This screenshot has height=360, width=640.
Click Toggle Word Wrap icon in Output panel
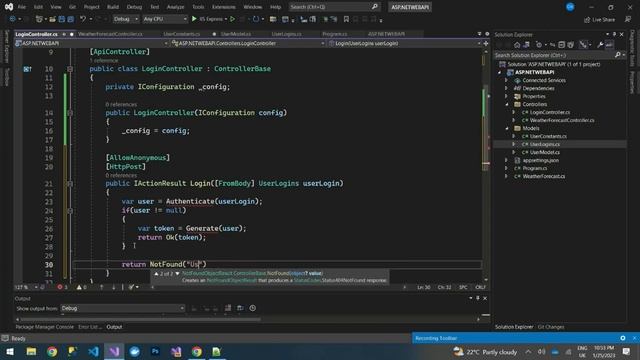[240, 308]
